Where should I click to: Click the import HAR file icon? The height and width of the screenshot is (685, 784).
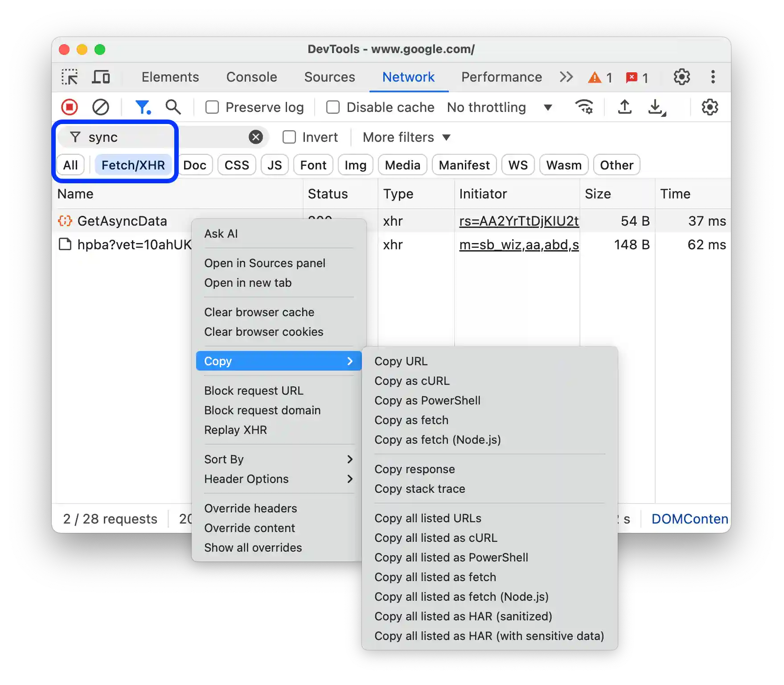coord(624,107)
